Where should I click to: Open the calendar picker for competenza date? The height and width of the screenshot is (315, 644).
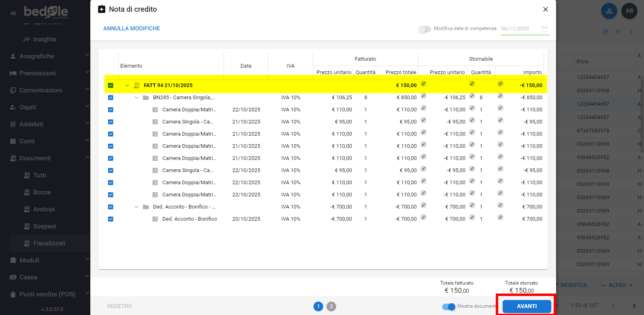tap(544, 29)
